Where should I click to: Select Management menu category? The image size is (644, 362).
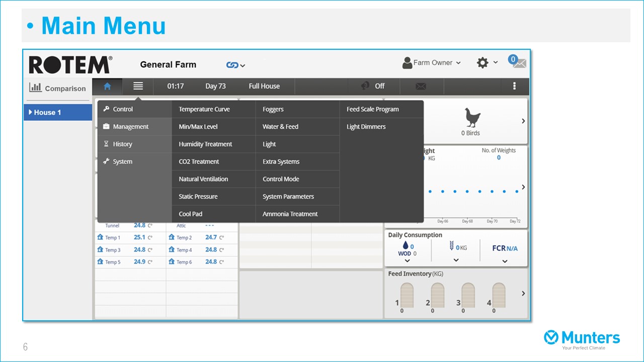tap(130, 127)
